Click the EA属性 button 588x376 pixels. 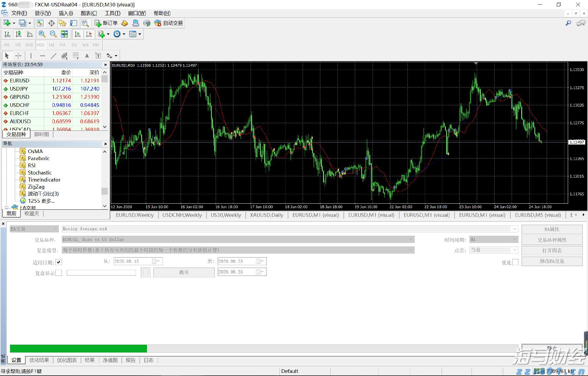point(552,229)
